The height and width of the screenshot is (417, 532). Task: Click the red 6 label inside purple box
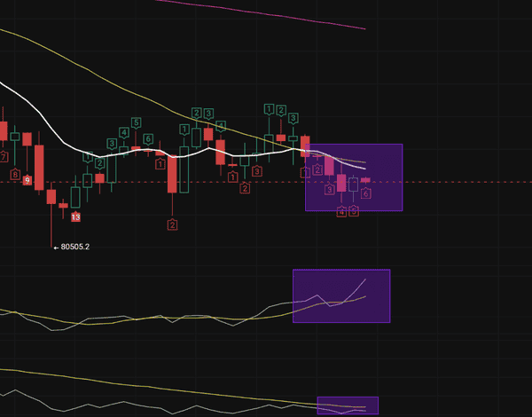pyautogui.click(x=365, y=193)
